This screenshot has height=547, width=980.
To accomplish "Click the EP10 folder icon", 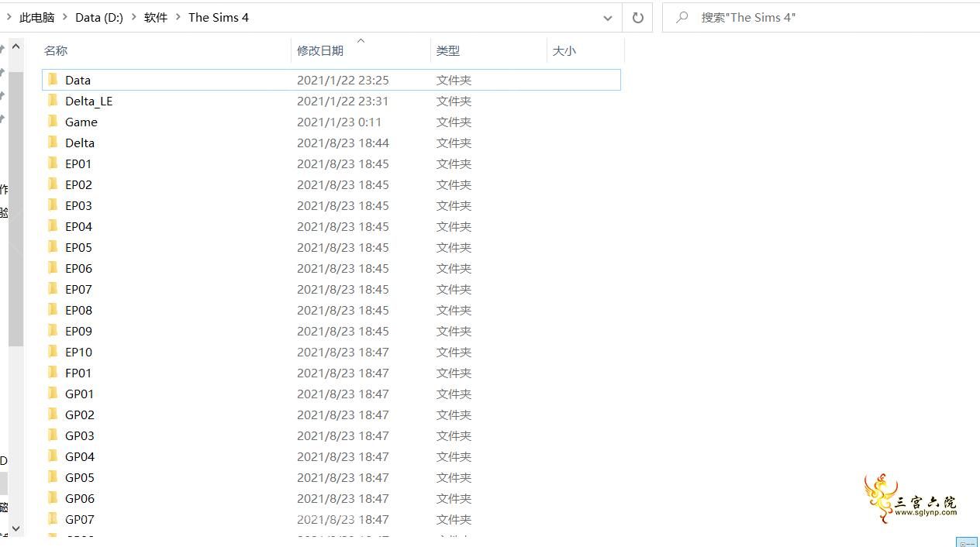I will pyautogui.click(x=53, y=352).
